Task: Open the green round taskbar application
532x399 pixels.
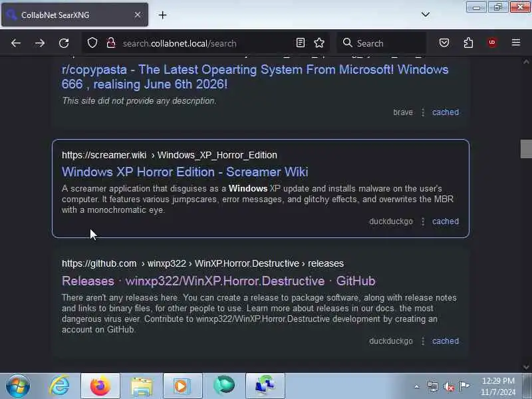Action: point(224,386)
